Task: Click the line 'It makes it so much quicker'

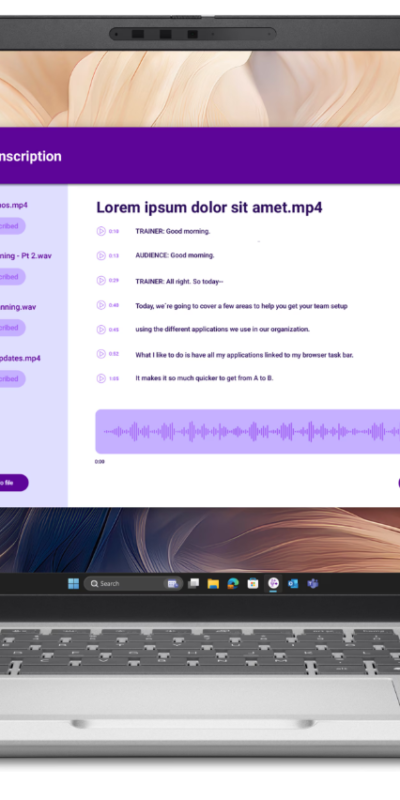Action: [204, 379]
